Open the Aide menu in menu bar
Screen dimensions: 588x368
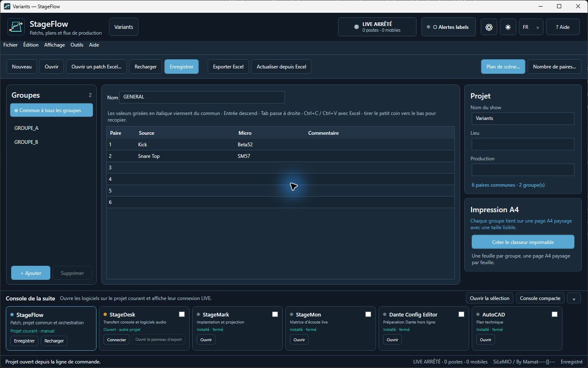point(94,45)
